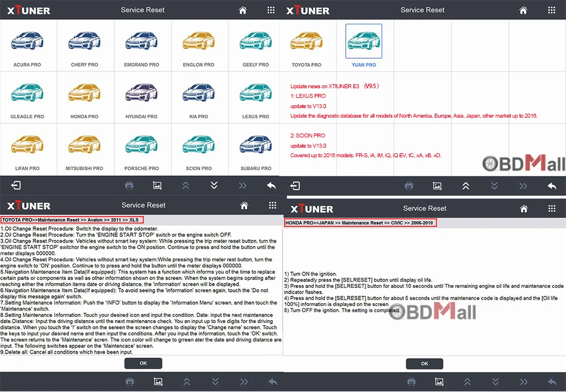Select SCION PRO car icon

pyautogui.click(x=199, y=144)
